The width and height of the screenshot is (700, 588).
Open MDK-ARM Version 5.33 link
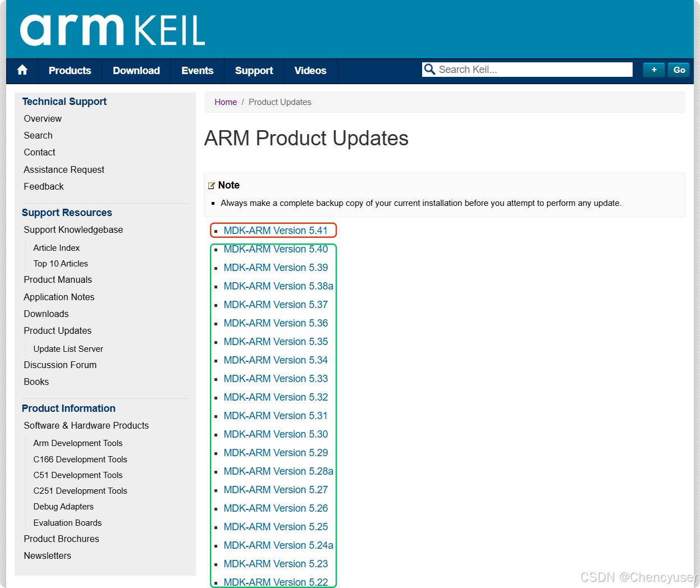pos(276,379)
